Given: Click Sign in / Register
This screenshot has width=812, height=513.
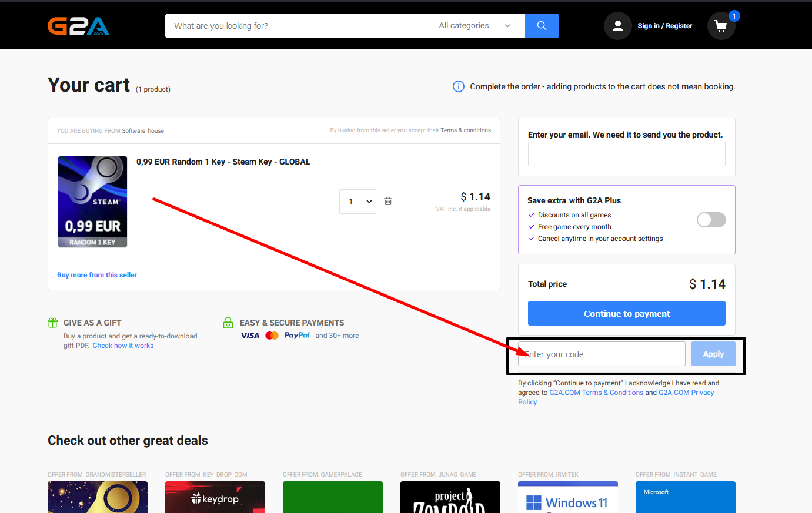Looking at the screenshot, I should coord(664,26).
